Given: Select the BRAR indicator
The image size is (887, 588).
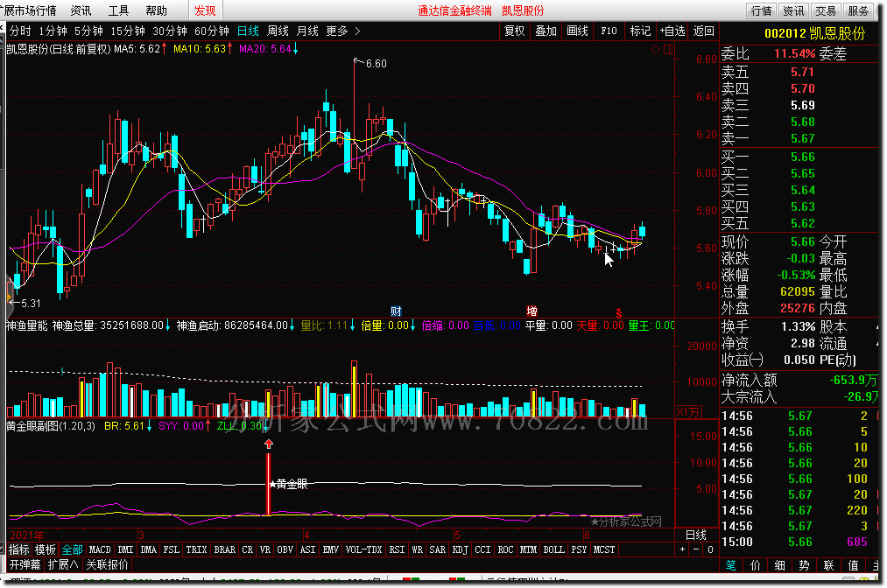Looking at the screenshot, I should pyautogui.click(x=224, y=549).
